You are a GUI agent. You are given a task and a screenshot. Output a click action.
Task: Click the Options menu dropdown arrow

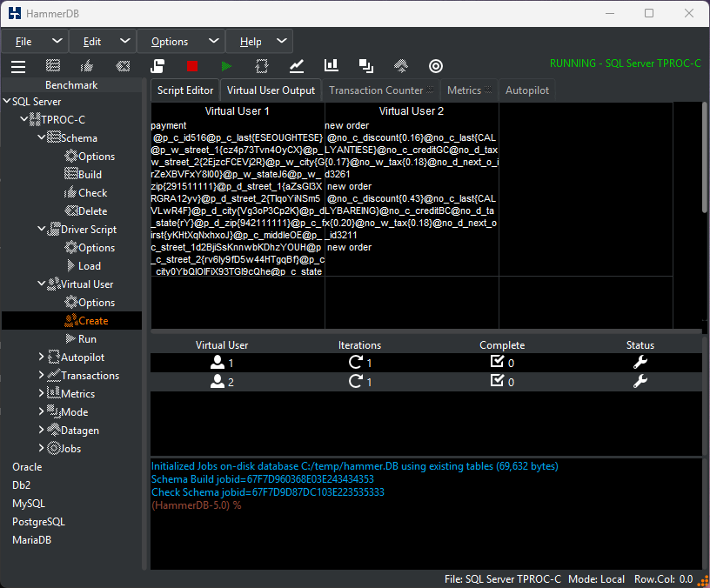coord(214,41)
